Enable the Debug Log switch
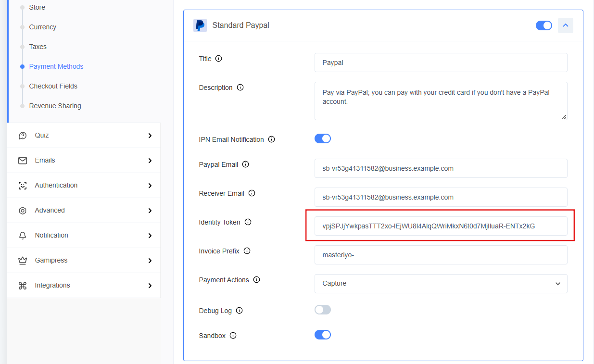The height and width of the screenshot is (364, 594). [323, 310]
